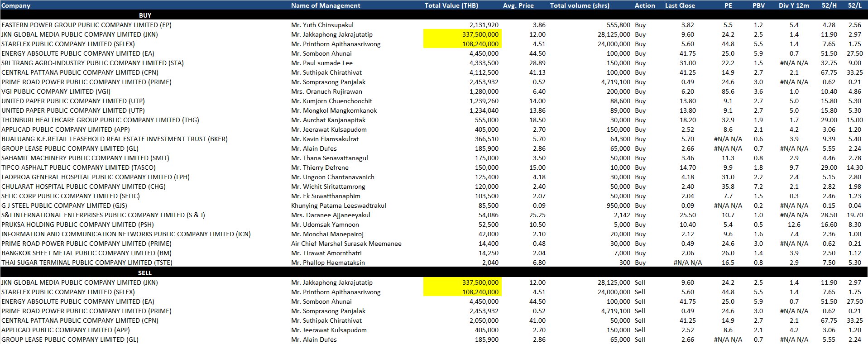This screenshot has width=868, height=344.
Task: Select BUALUANG K.E.RETAIL LEASEHOLD company cell
Action: (115, 139)
